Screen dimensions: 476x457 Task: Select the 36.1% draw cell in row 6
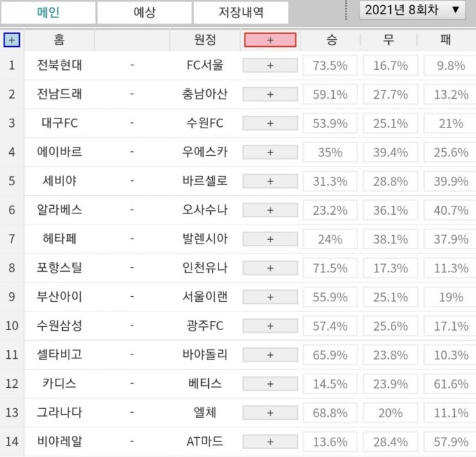(391, 210)
